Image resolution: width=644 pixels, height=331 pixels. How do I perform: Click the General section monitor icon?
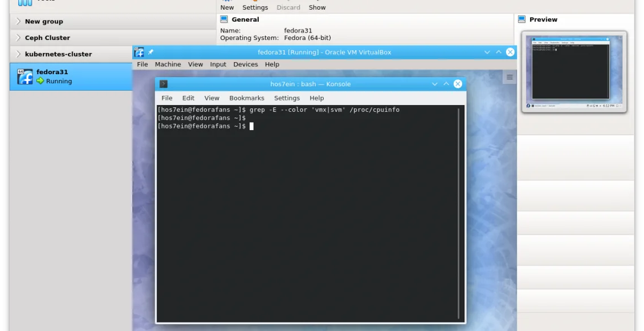coord(224,19)
